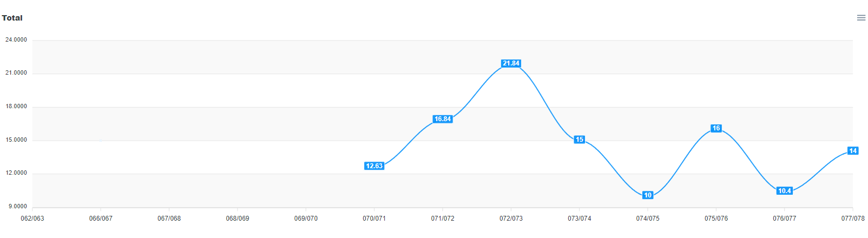Viewport: 868px width, 238px height.
Task: Select the 16.84 data marker
Action: 443,119
